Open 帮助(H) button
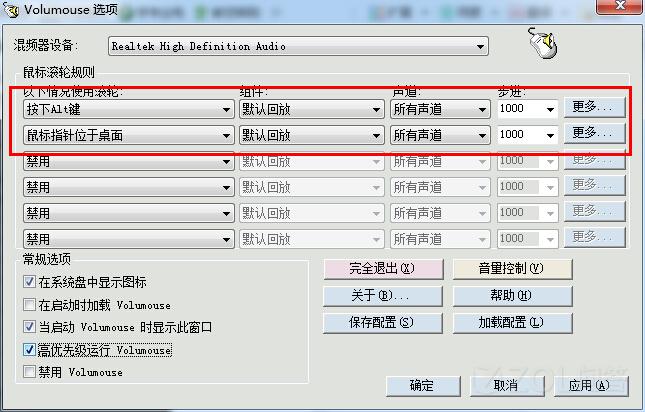 (513, 296)
